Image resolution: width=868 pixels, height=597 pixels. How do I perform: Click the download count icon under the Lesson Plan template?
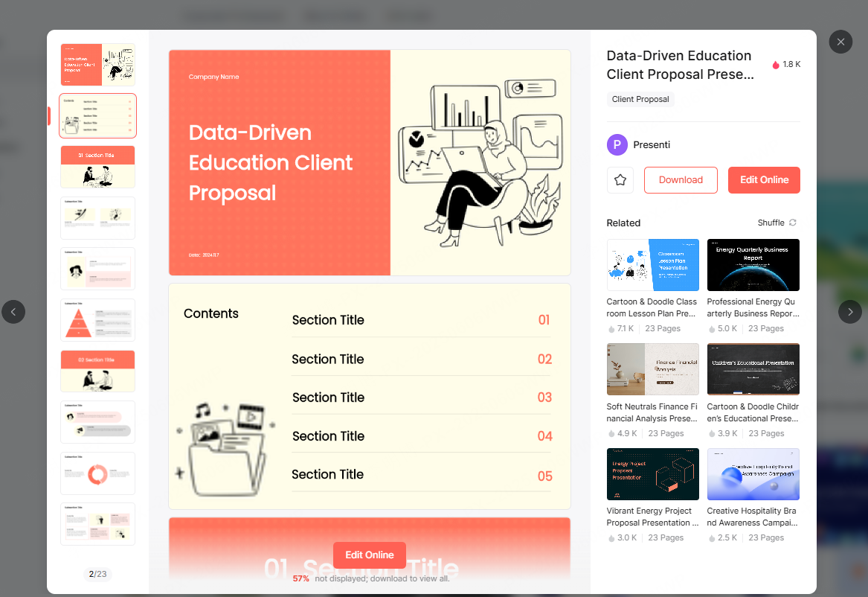click(610, 328)
